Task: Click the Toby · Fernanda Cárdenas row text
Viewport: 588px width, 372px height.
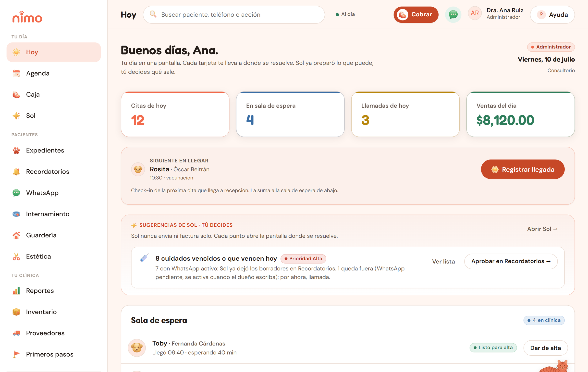Action: [189, 343]
